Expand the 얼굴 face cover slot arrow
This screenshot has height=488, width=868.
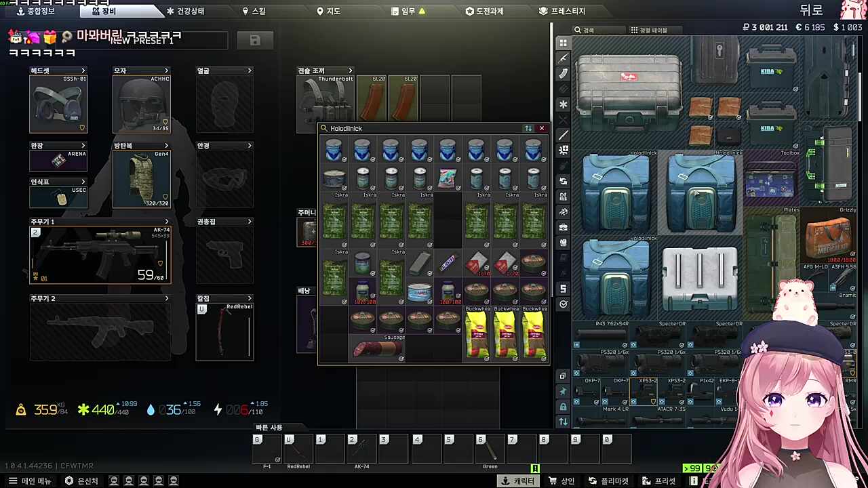(x=250, y=70)
